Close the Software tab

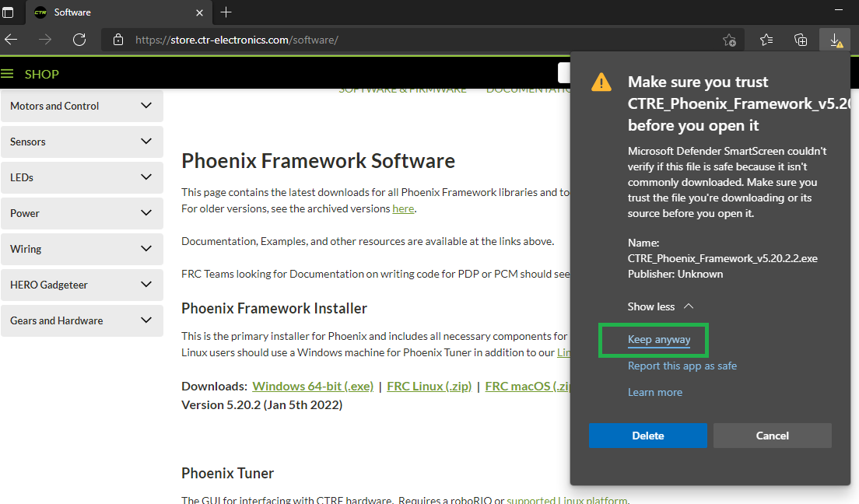click(199, 12)
